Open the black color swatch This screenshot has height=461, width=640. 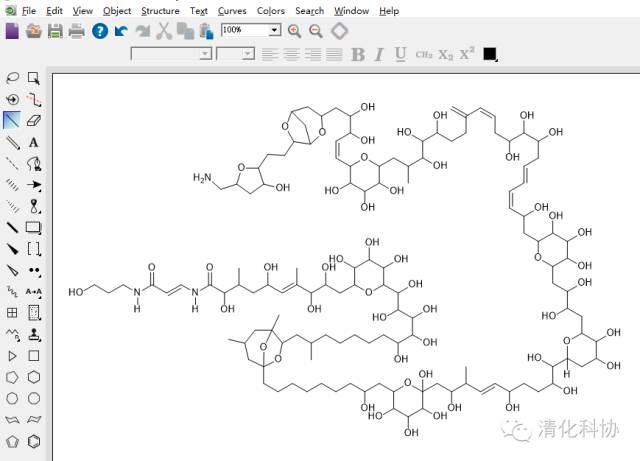[490, 54]
